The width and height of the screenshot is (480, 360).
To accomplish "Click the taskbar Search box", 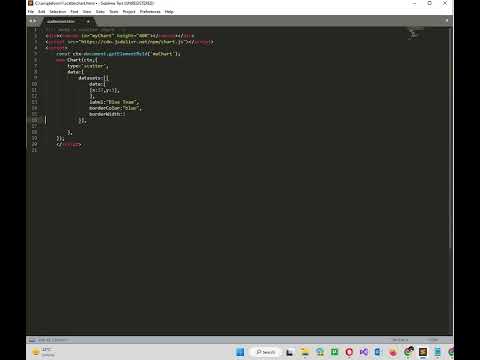I will click(x=266, y=352).
